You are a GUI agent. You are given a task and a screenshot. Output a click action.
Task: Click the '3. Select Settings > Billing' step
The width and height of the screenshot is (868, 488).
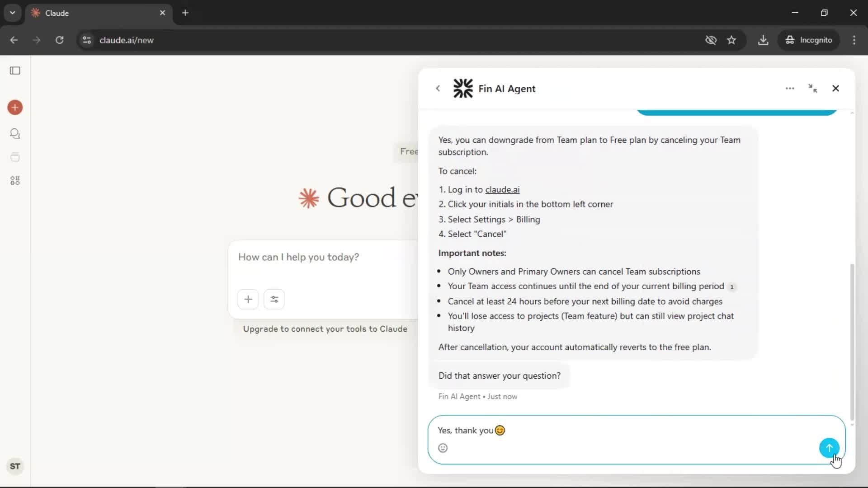click(x=489, y=220)
